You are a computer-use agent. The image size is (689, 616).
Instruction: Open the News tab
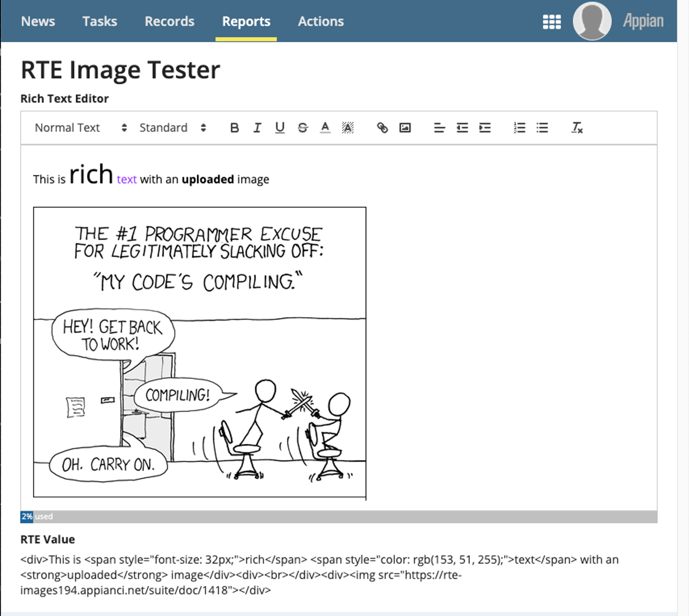pyautogui.click(x=38, y=21)
